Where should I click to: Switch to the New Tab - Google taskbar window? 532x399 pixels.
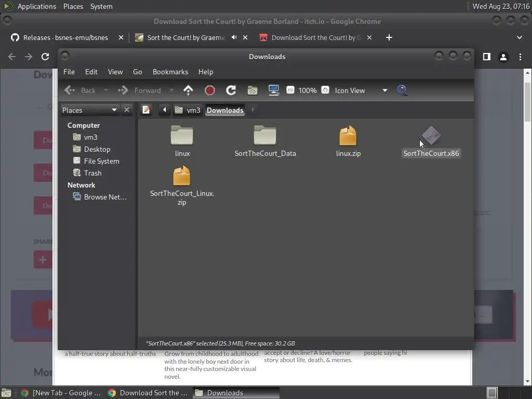[61, 393]
